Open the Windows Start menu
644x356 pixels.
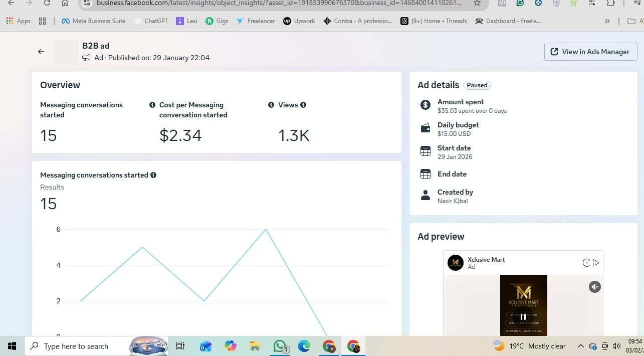click(x=12, y=346)
